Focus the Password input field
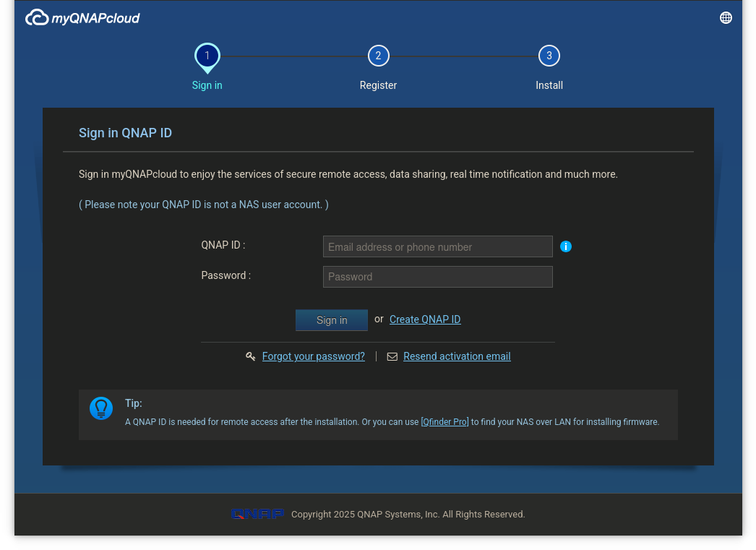 [438, 277]
